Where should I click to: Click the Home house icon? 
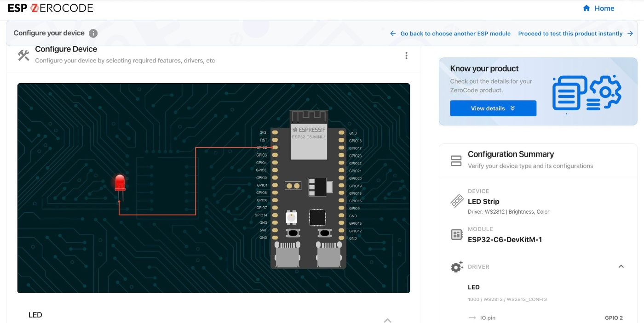click(x=586, y=8)
